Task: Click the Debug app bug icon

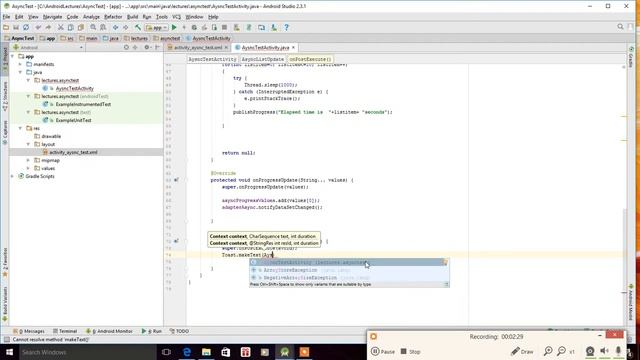Action: [194, 27]
